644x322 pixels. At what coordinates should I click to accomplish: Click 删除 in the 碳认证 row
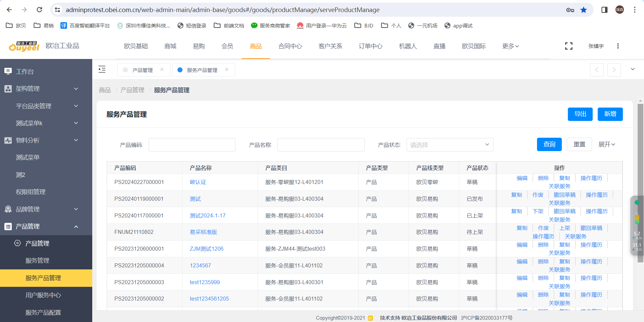[543, 178]
